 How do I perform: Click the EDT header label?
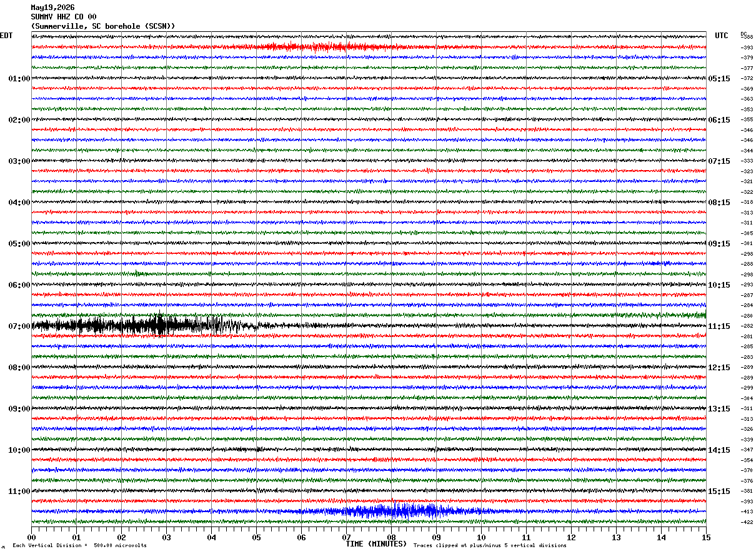[6, 36]
